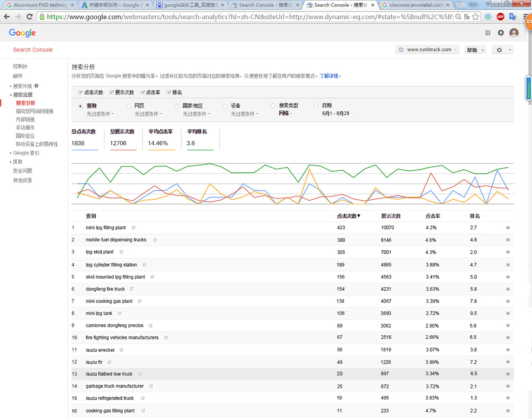The height and width of the screenshot is (419, 532).
Task: Open the settings gear menu
Action: (502, 50)
